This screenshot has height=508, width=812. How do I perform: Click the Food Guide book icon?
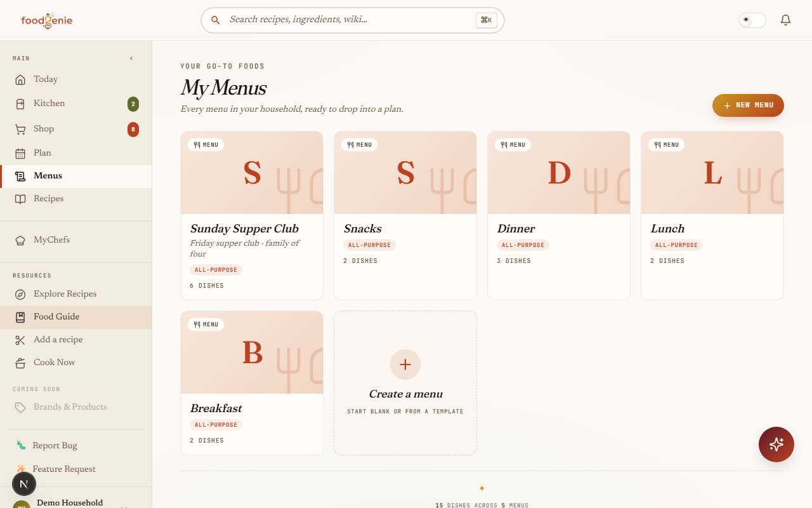20,317
